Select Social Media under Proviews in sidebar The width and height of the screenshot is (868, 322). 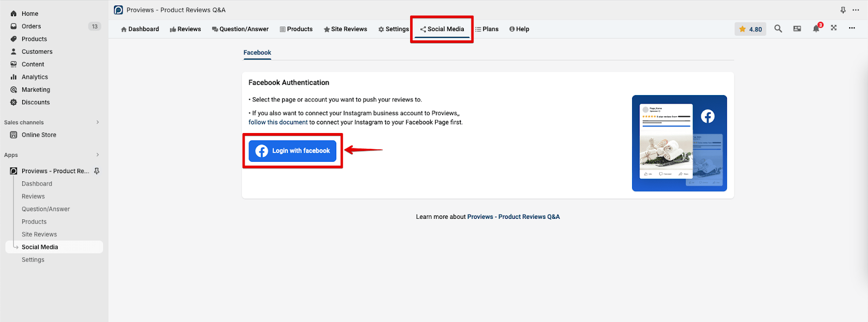(54, 247)
